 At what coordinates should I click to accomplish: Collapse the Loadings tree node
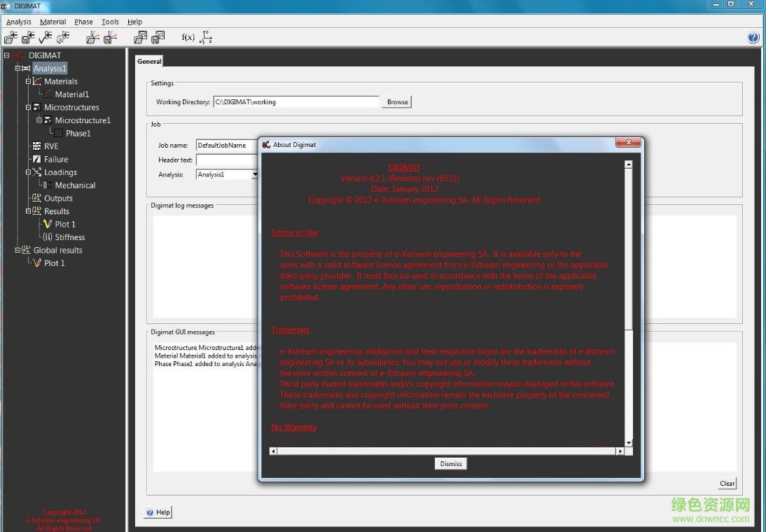(28, 172)
